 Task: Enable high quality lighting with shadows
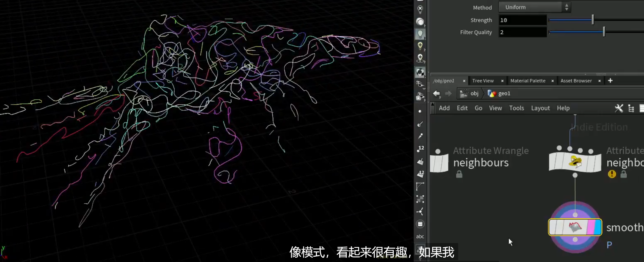[420, 58]
